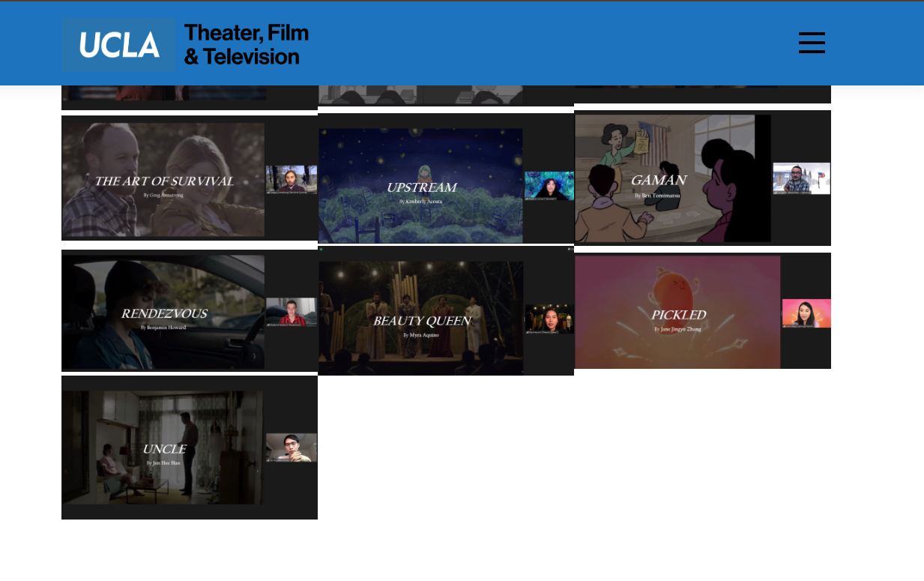Click the presenter webcam beside Beauty Queen
924x581 pixels.
click(549, 319)
